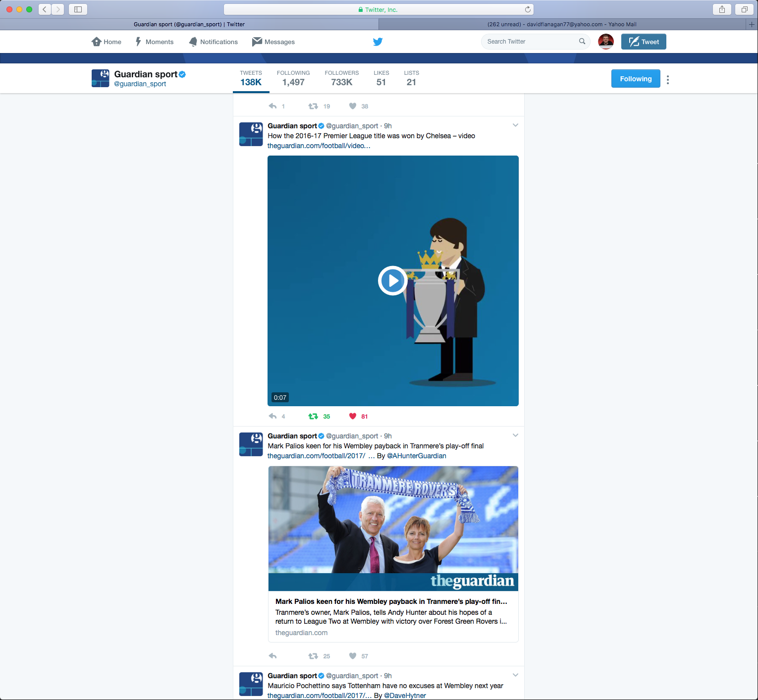Screen dimensions: 758x700
Task: Retweet the tweet with 19 retweets
Action: click(x=313, y=106)
